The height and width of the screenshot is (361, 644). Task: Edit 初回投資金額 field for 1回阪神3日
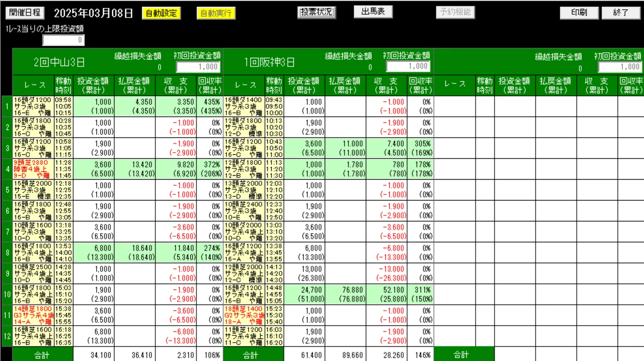pyautogui.click(x=409, y=66)
